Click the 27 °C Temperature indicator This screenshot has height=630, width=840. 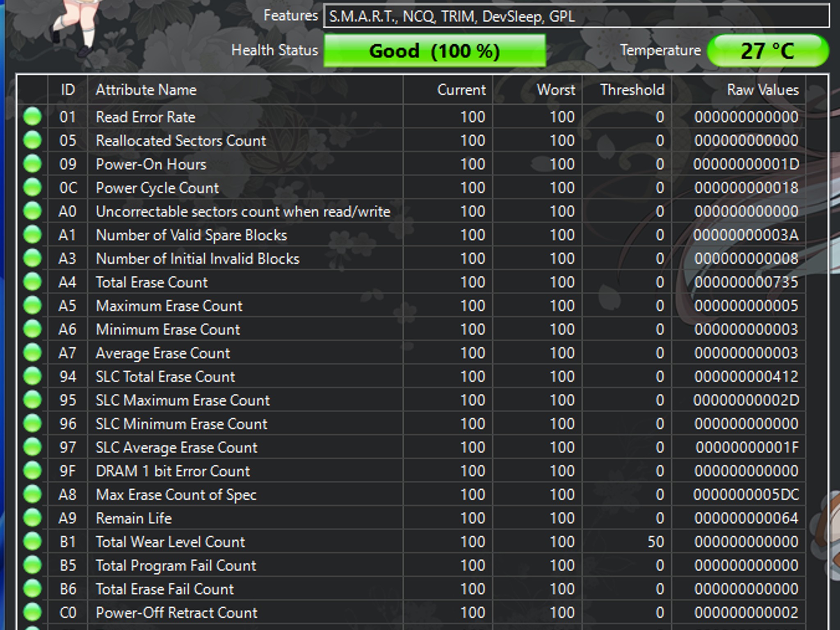click(x=768, y=51)
